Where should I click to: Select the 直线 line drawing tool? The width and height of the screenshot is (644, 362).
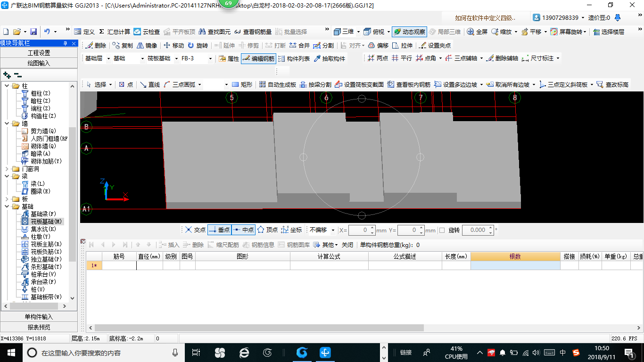coord(150,84)
